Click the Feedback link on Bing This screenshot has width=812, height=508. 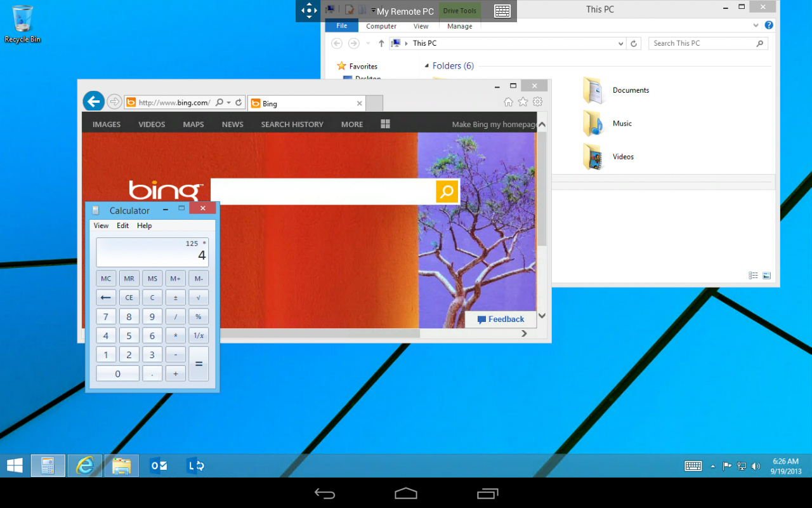click(x=500, y=319)
